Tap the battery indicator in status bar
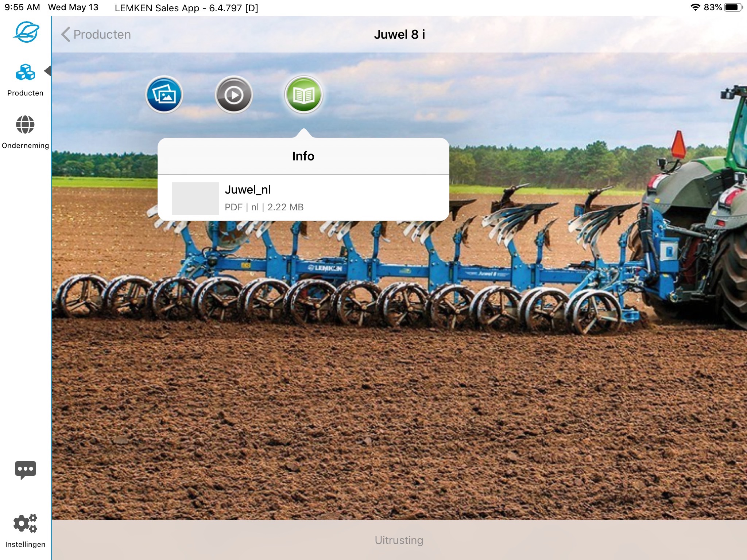 732,7
